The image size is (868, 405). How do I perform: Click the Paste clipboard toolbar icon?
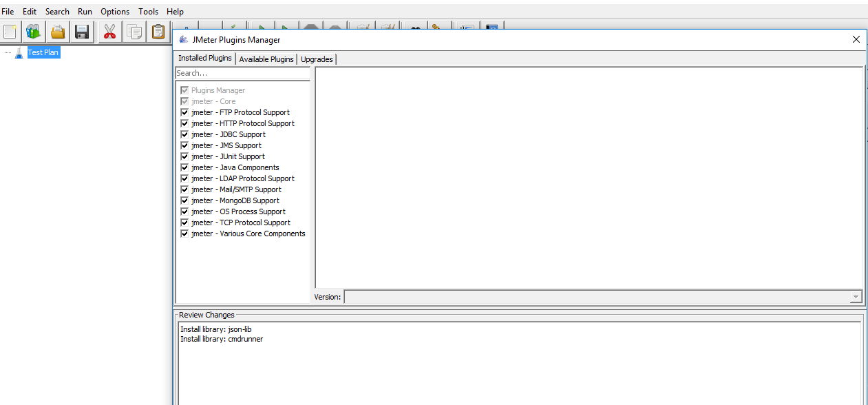point(158,32)
